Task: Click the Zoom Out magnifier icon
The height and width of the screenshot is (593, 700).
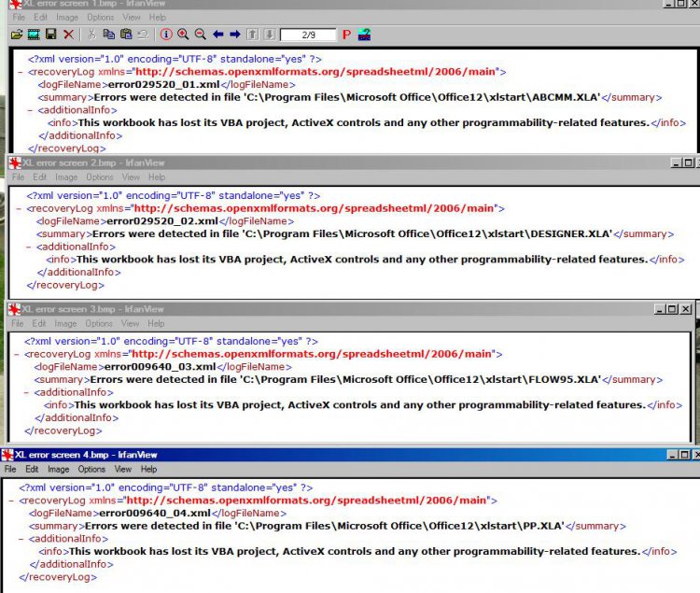Action: pyautogui.click(x=201, y=35)
